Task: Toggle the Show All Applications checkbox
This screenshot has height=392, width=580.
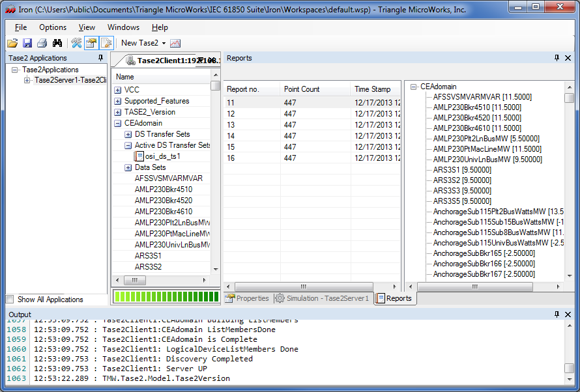Action: [x=8, y=299]
